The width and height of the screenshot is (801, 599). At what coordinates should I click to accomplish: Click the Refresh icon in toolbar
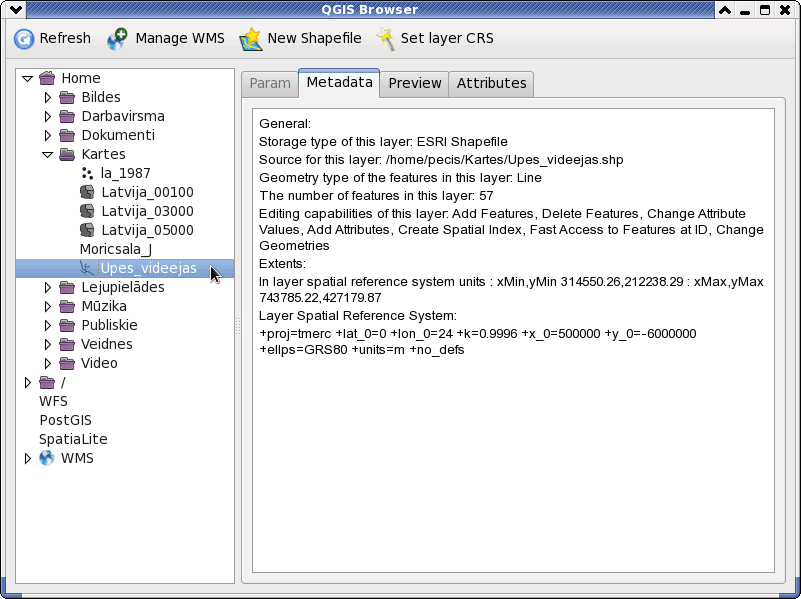click(x=23, y=39)
